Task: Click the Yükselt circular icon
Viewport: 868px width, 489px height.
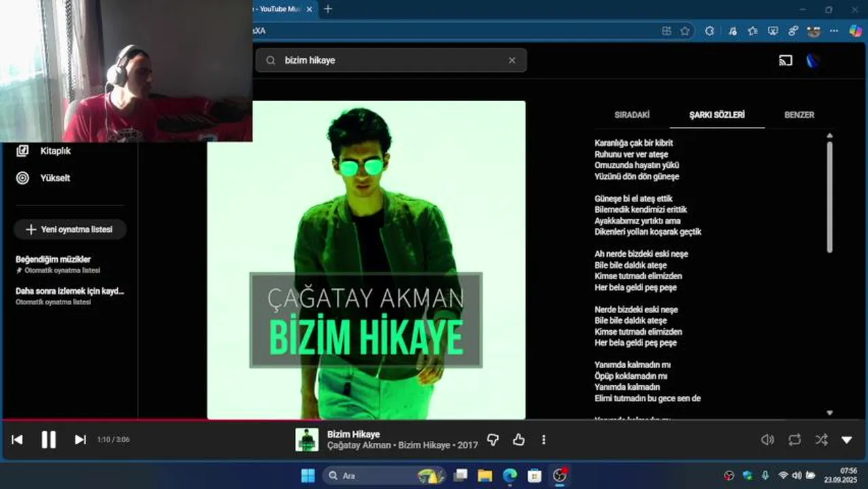Action: [x=22, y=178]
